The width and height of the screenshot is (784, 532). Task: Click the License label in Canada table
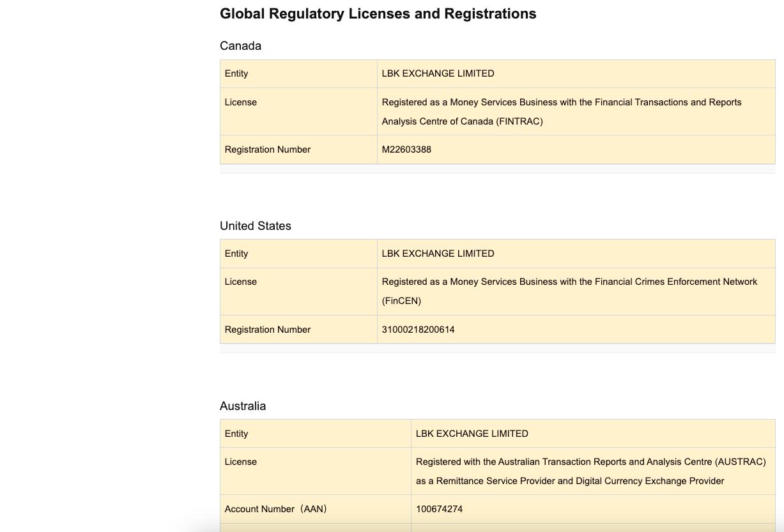240,102
